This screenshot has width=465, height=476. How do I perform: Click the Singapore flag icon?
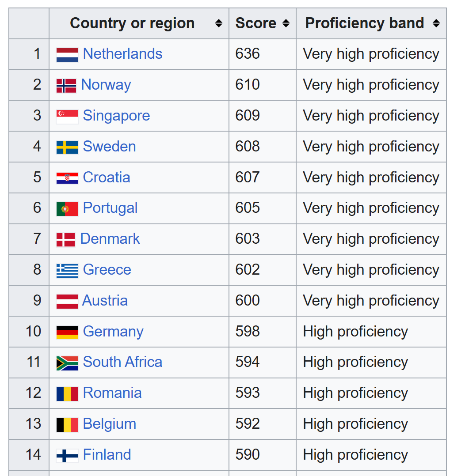point(67,116)
